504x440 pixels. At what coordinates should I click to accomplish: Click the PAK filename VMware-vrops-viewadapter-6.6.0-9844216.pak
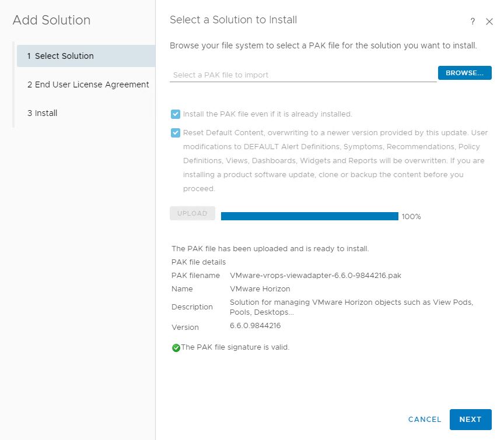tap(316, 276)
